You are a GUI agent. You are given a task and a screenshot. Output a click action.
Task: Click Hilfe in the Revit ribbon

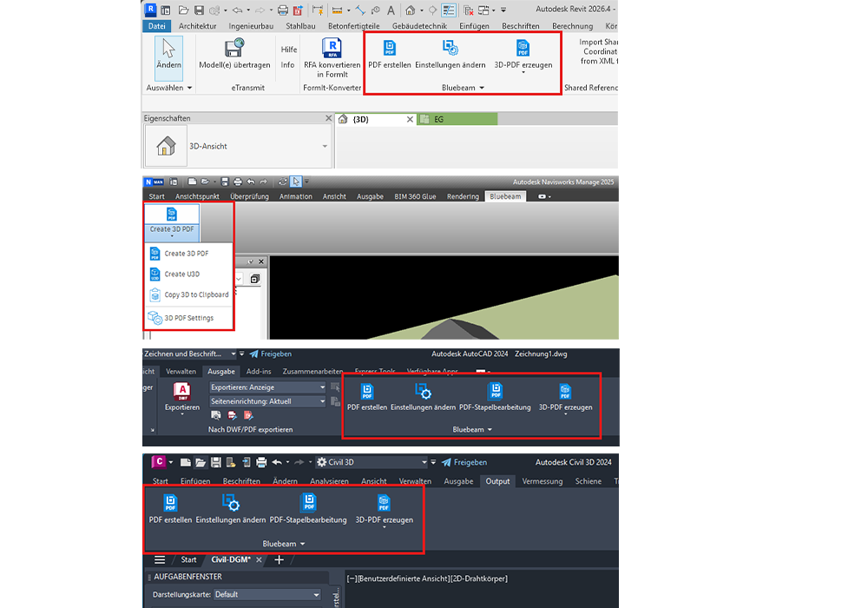pos(288,50)
